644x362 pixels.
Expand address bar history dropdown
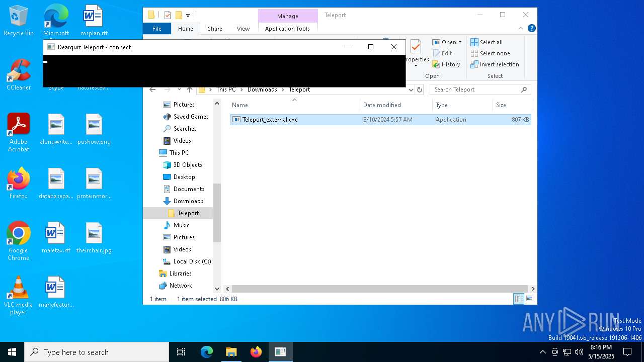coord(411,89)
